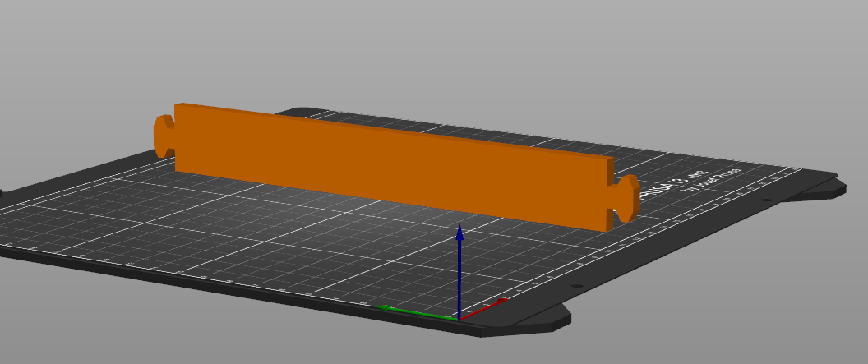Click the green Y axis arrow

click(x=417, y=312)
